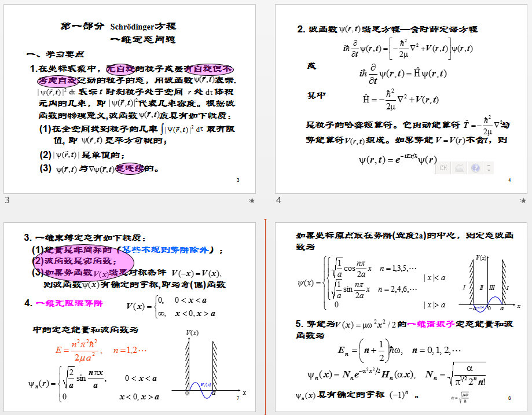Click the slide number label 3 below thumbnail
The image size is (532, 415).
(x=7, y=200)
